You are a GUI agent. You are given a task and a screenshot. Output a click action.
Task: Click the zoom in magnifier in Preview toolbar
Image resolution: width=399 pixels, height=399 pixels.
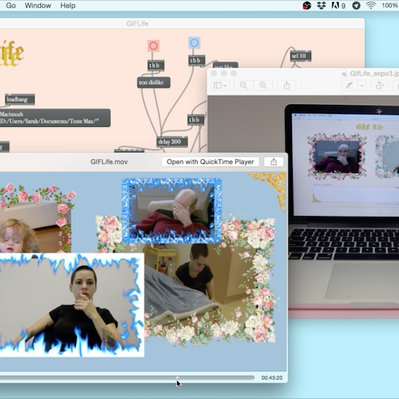coord(263,86)
